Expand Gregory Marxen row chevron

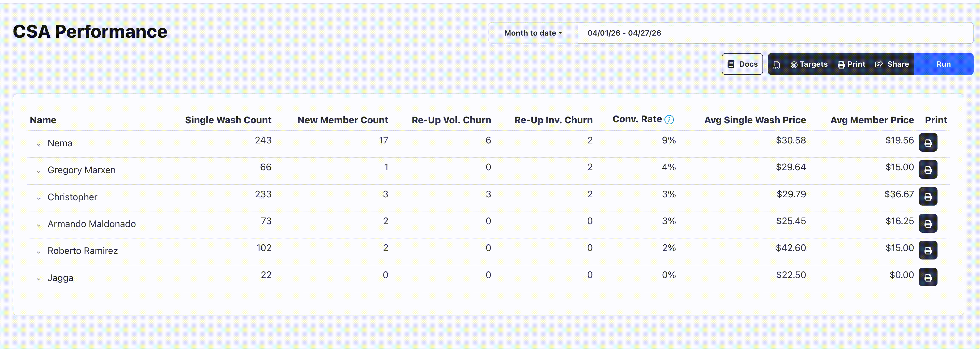[39, 171]
